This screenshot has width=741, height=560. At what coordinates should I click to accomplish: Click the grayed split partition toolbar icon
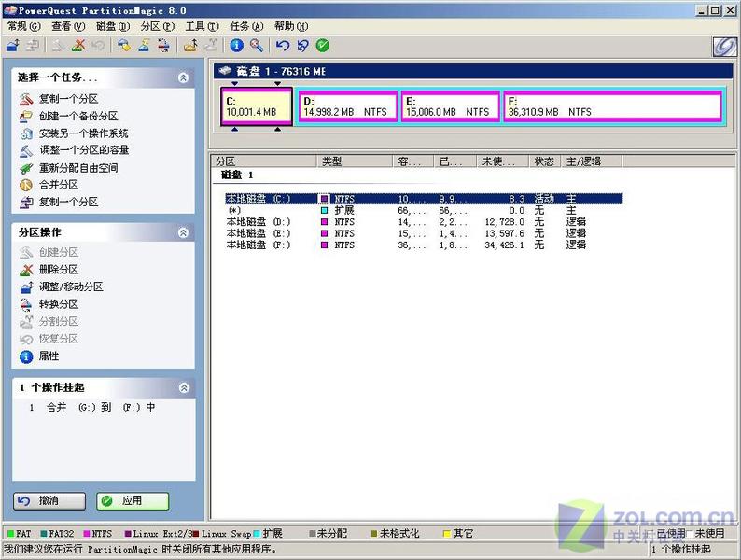pyautogui.click(x=211, y=46)
